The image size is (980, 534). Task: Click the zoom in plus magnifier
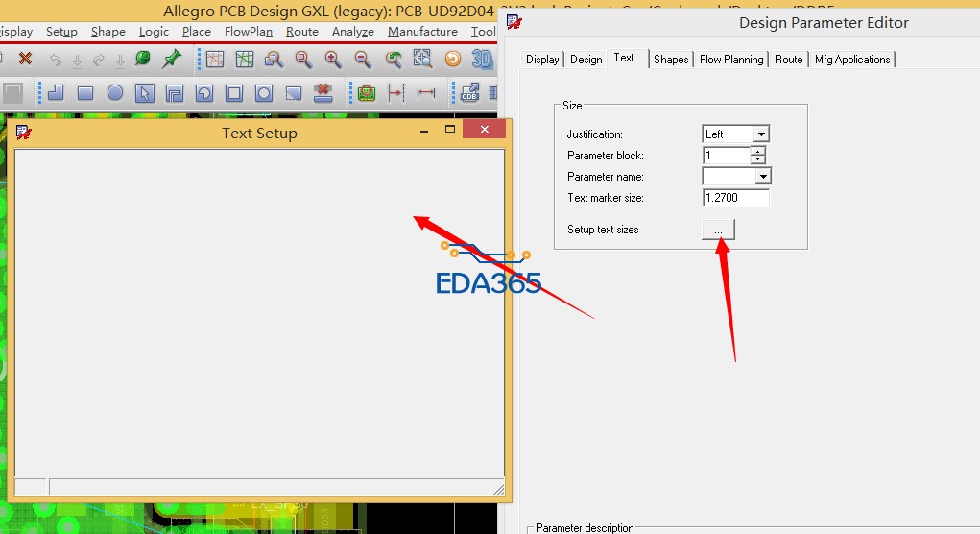(333, 59)
